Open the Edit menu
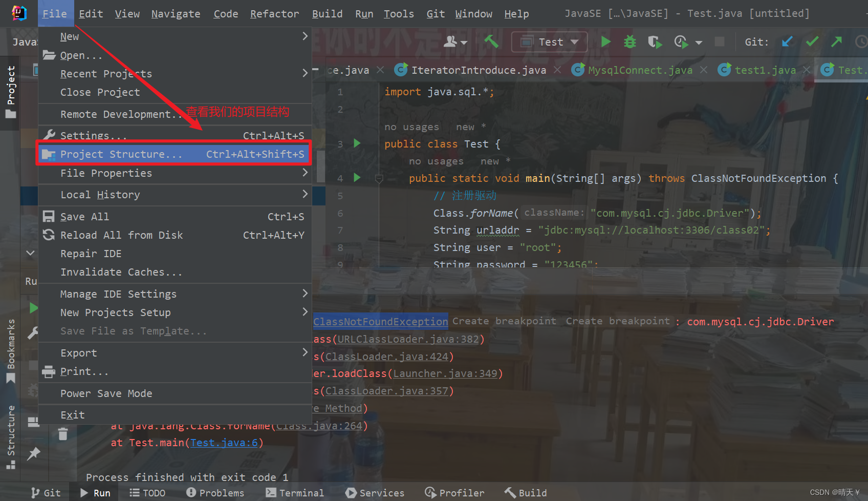The width and height of the screenshot is (868, 501). click(91, 14)
